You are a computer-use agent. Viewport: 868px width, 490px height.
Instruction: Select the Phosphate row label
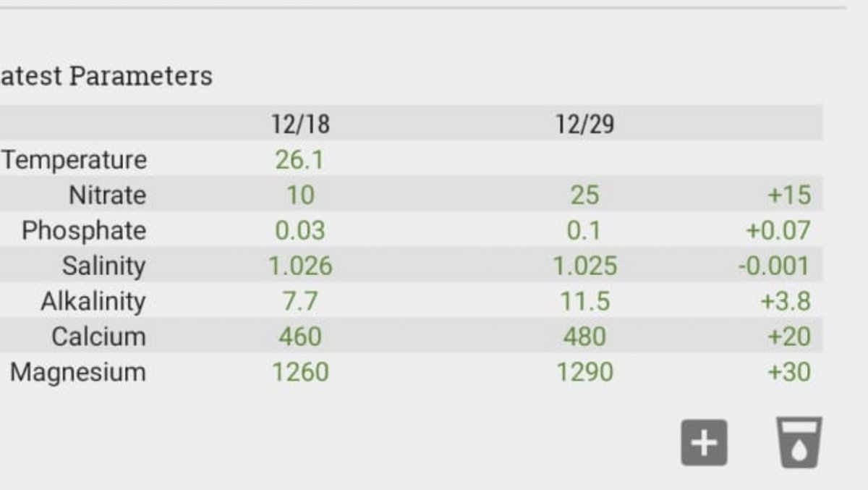pyautogui.click(x=84, y=231)
